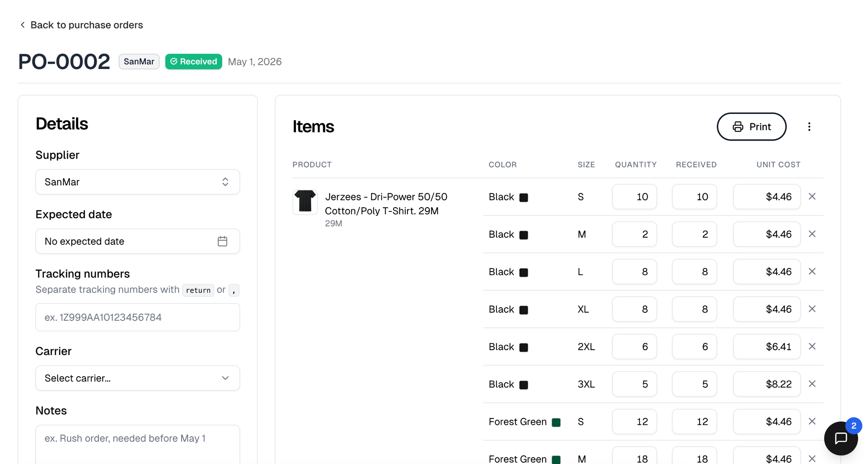The width and height of the screenshot is (868, 464).
Task: Click the PRODUCT column header
Action: click(x=312, y=165)
